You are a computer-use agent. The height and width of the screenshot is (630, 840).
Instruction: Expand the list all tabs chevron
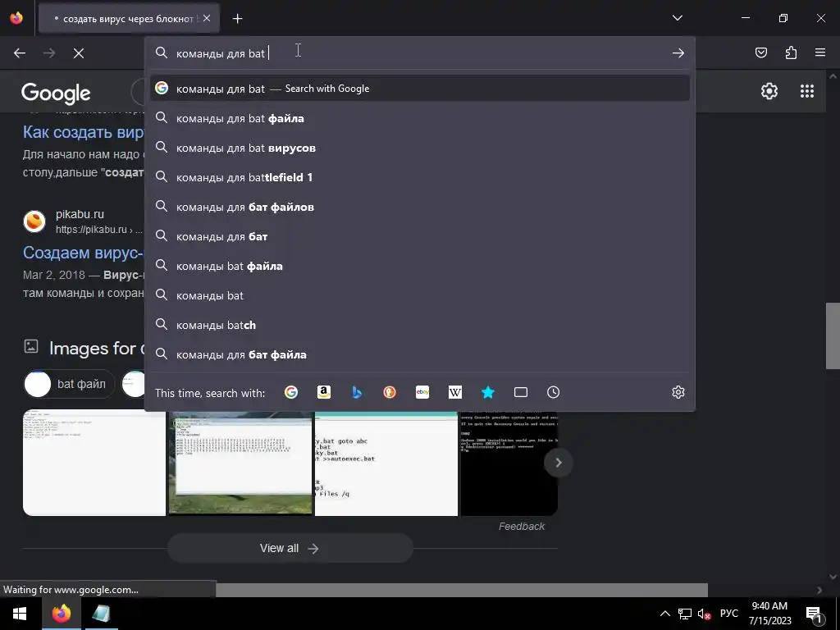(678, 18)
